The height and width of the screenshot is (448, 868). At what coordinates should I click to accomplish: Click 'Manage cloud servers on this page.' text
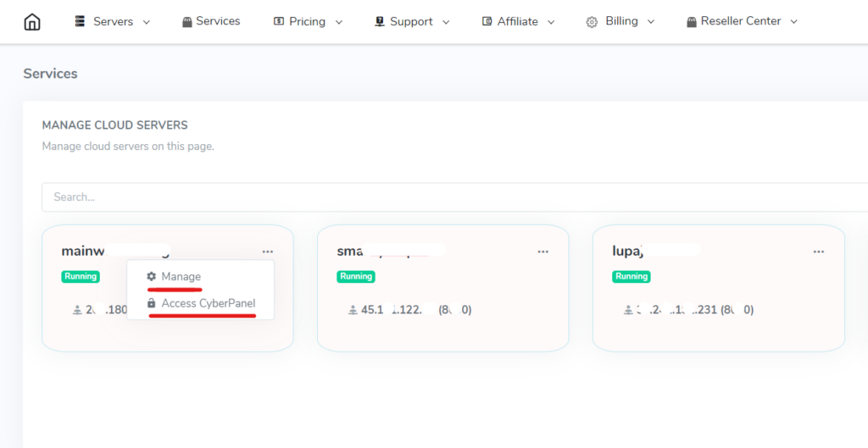pos(128,147)
